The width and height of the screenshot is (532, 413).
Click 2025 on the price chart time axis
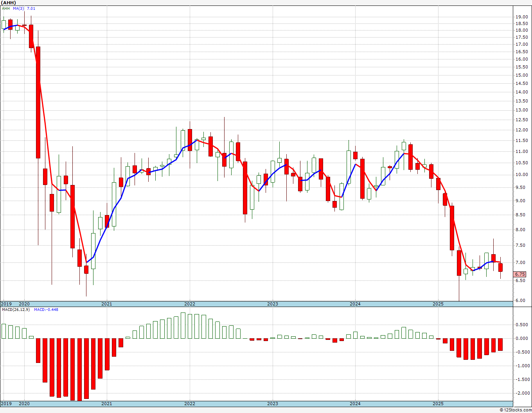(438, 304)
